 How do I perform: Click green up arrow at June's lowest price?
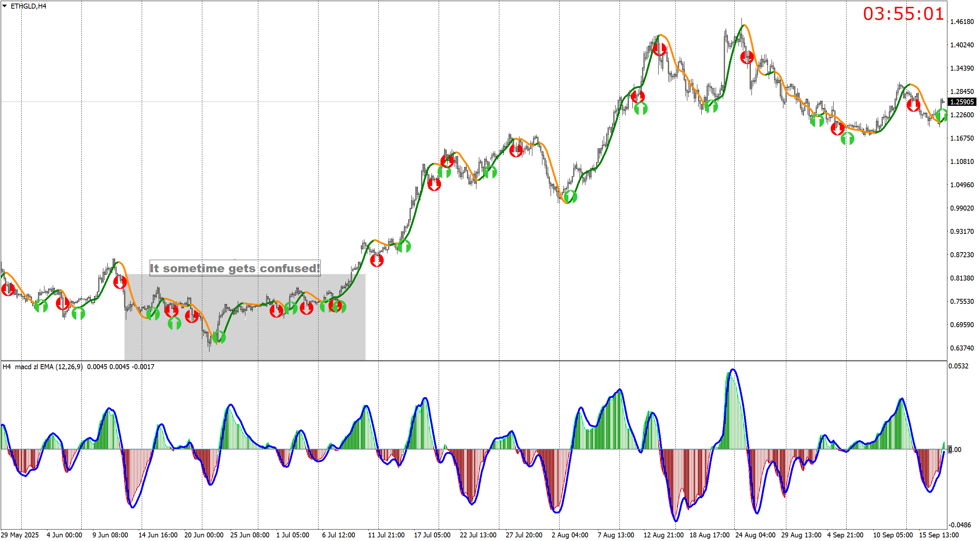pos(219,337)
